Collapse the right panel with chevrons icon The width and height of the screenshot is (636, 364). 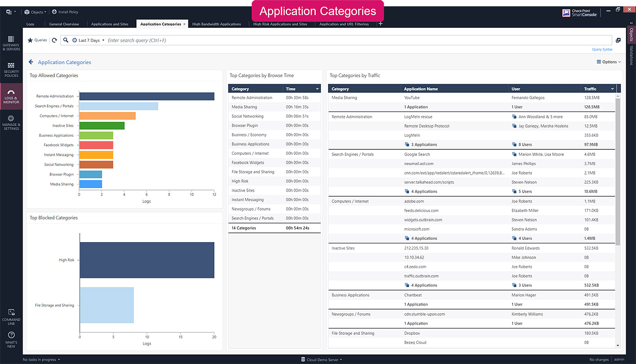(631, 23)
